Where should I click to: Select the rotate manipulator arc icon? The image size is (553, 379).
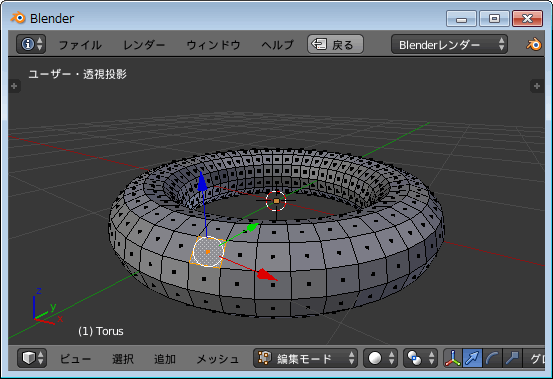pos(492,358)
